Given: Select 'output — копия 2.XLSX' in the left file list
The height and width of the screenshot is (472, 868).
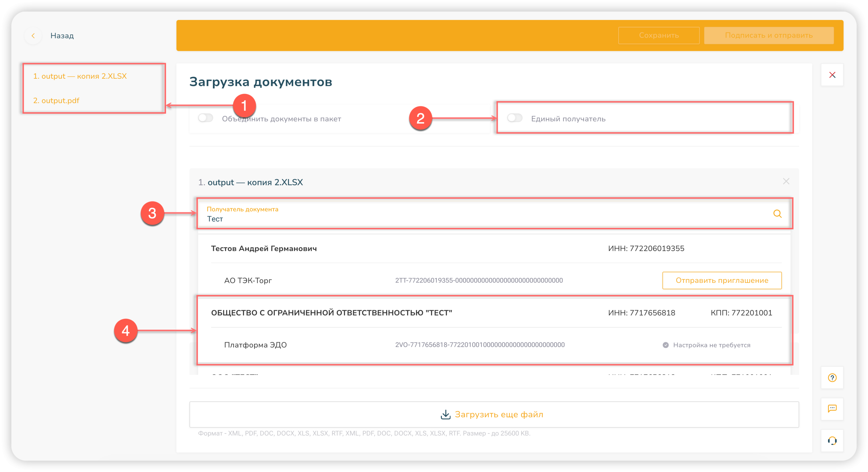Looking at the screenshot, I should (80, 76).
